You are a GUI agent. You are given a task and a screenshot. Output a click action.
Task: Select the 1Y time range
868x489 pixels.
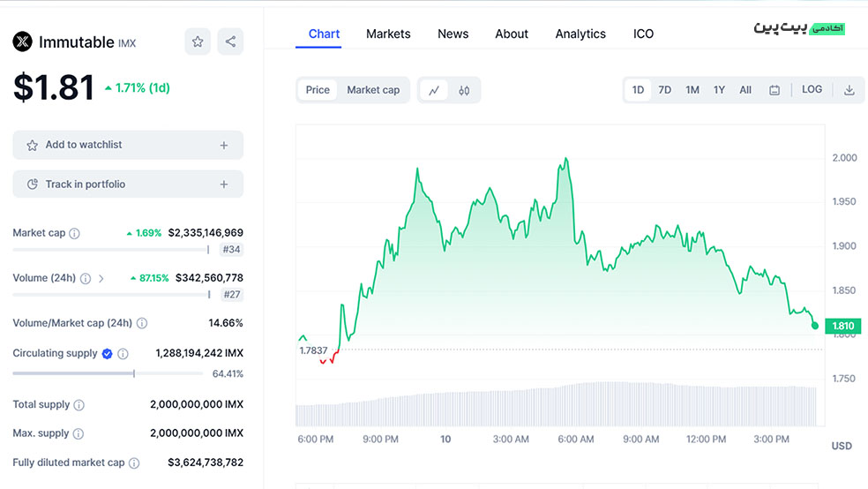(x=719, y=90)
